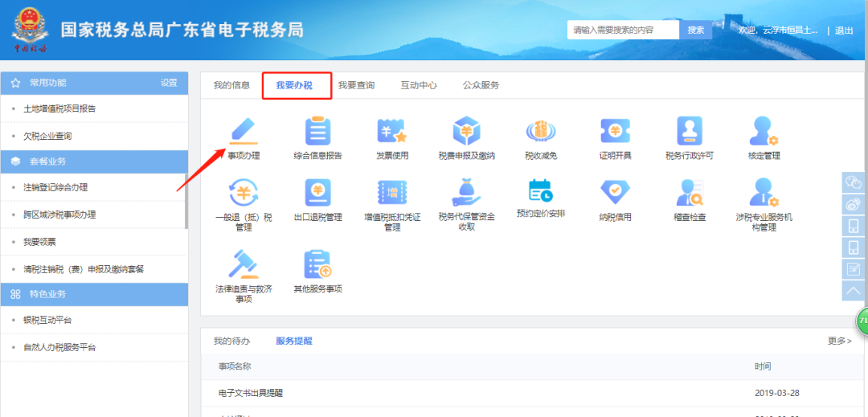Viewport: 868px width, 417px height.
Task: Click 套餐业务 section header
Action: pos(94,161)
